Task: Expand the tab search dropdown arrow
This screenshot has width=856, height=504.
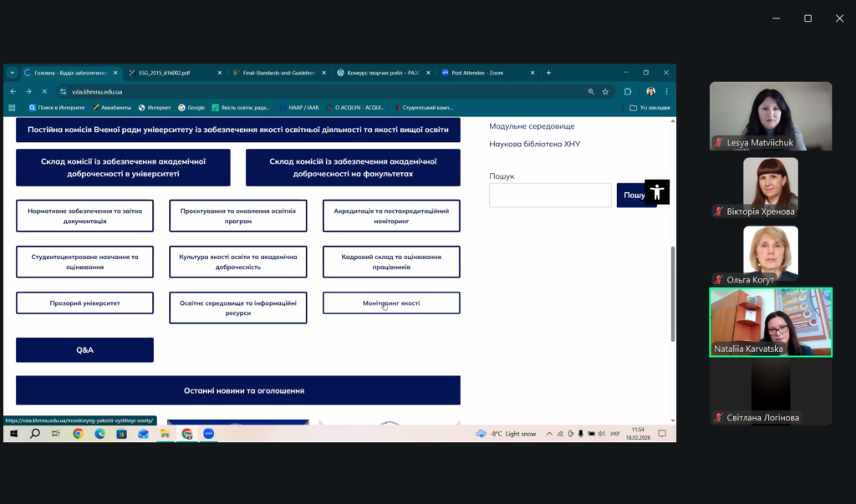Action: point(13,73)
